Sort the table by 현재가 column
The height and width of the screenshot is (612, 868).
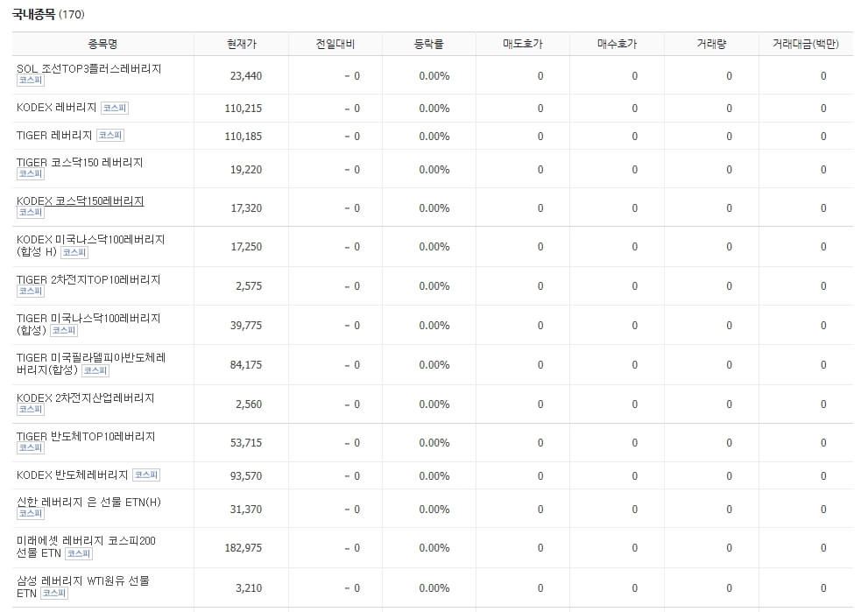click(242, 42)
